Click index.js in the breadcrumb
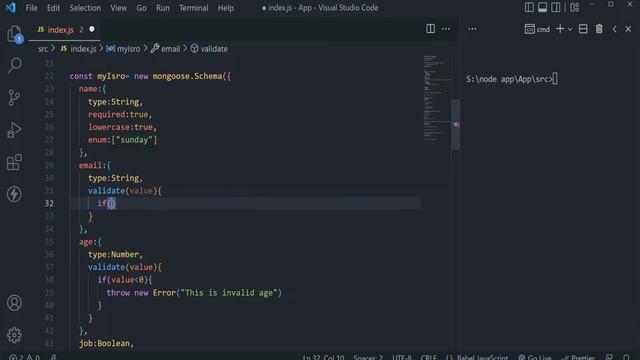 tap(78, 49)
